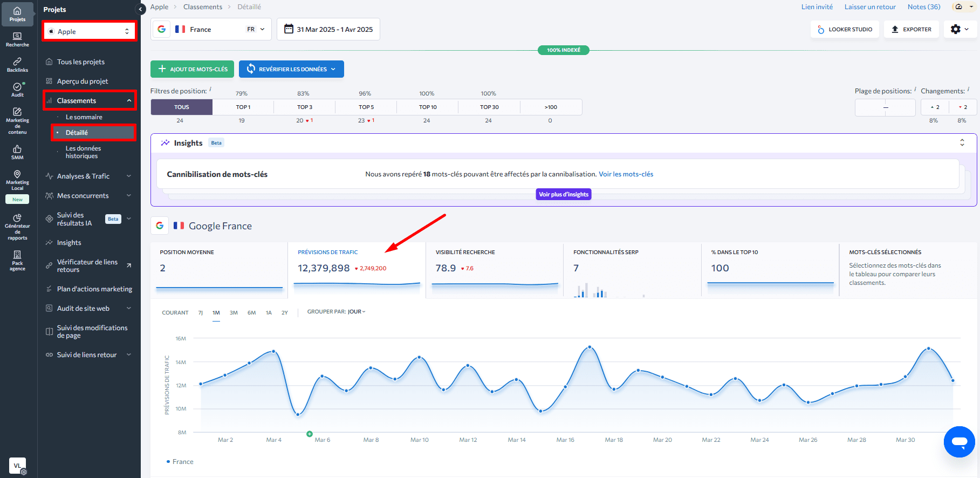Select Tous les projets

click(81, 62)
